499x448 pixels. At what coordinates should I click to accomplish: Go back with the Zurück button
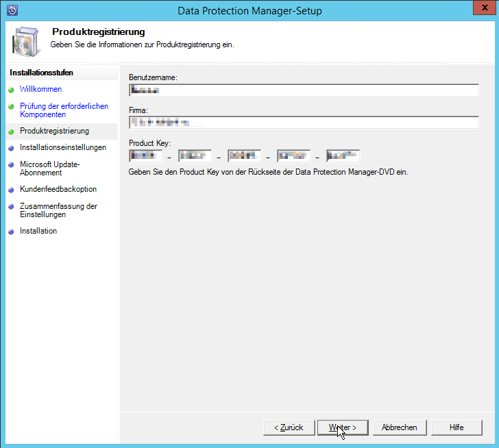point(289,427)
